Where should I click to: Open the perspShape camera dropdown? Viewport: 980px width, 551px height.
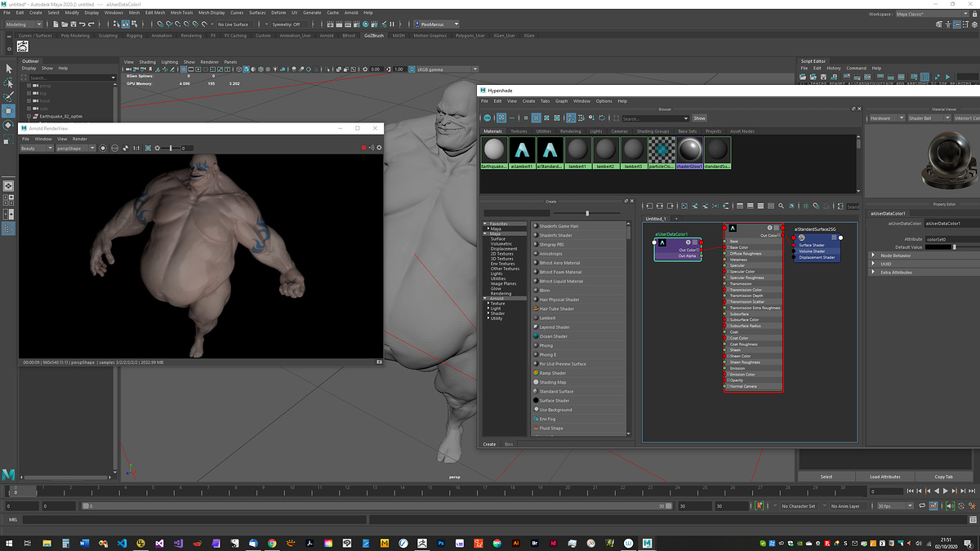75,148
